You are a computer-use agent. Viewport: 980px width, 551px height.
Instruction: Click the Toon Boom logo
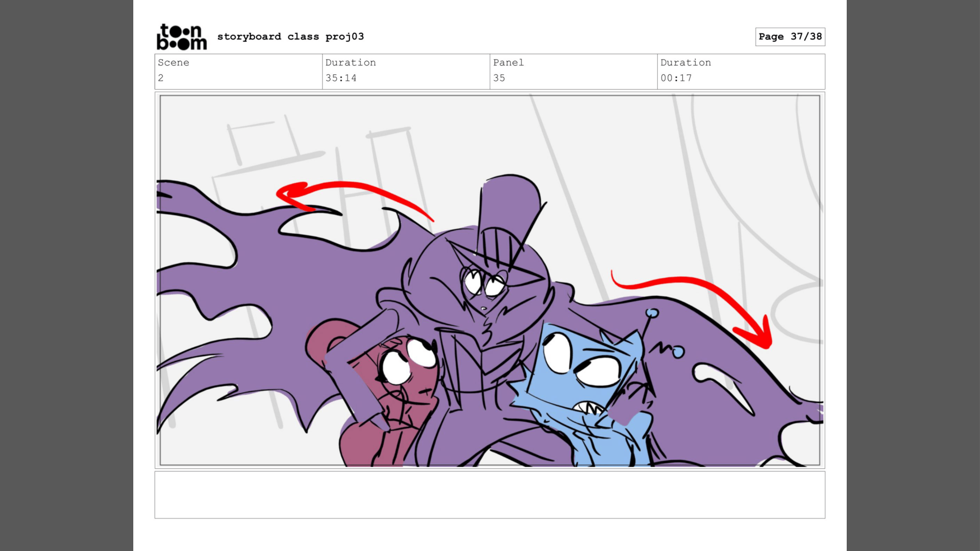(181, 37)
